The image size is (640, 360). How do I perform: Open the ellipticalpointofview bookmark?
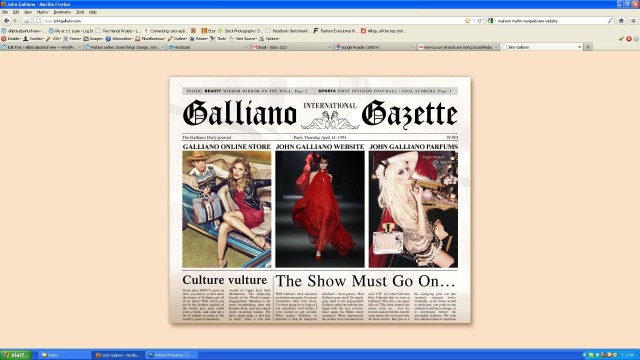23,31
